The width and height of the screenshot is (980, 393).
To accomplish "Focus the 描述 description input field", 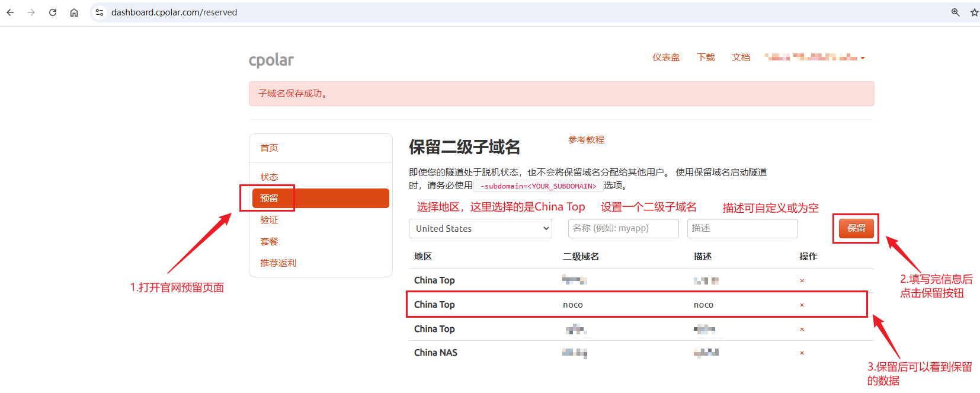I will [x=742, y=228].
